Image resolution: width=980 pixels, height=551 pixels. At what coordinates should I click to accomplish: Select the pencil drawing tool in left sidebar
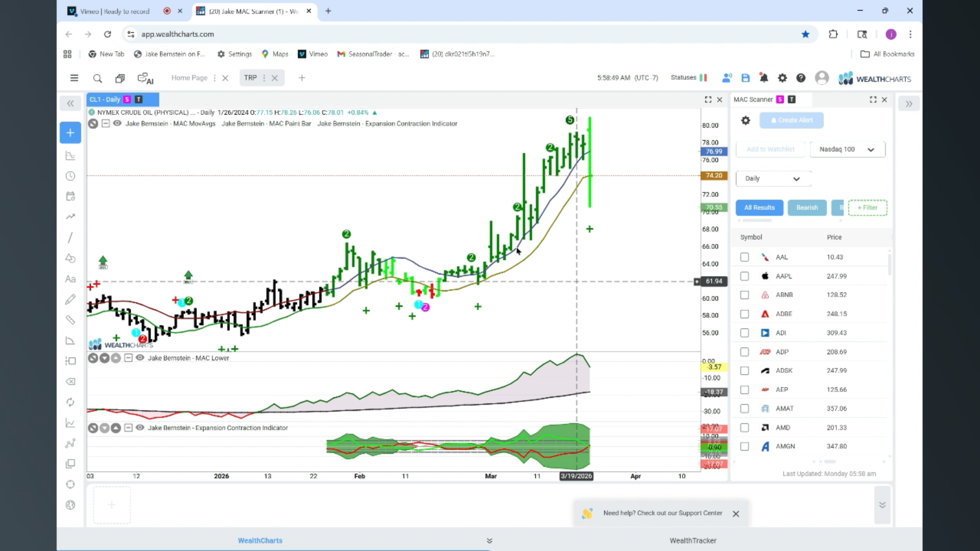pyautogui.click(x=70, y=299)
